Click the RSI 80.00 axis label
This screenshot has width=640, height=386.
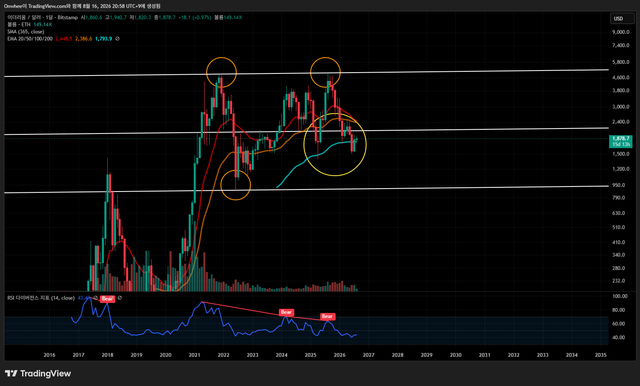[620, 310]
